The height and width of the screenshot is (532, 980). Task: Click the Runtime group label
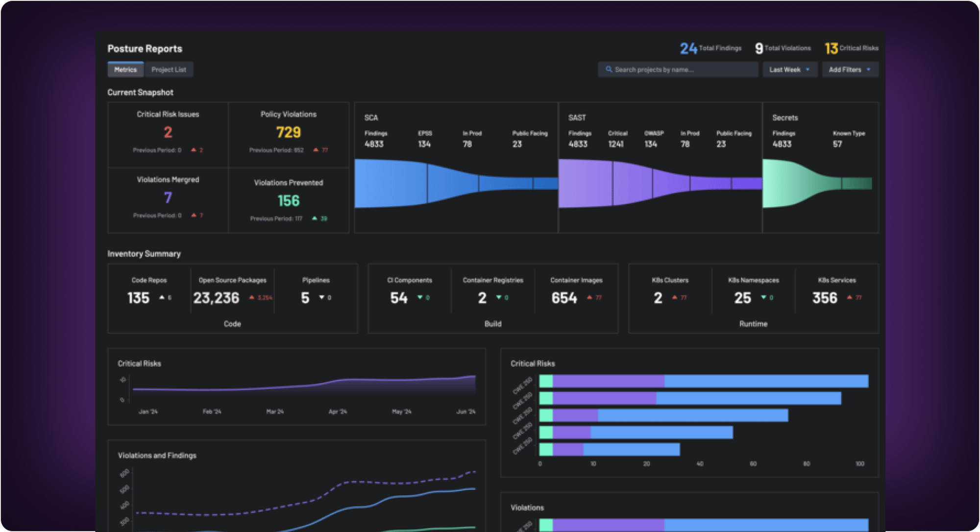754,324
